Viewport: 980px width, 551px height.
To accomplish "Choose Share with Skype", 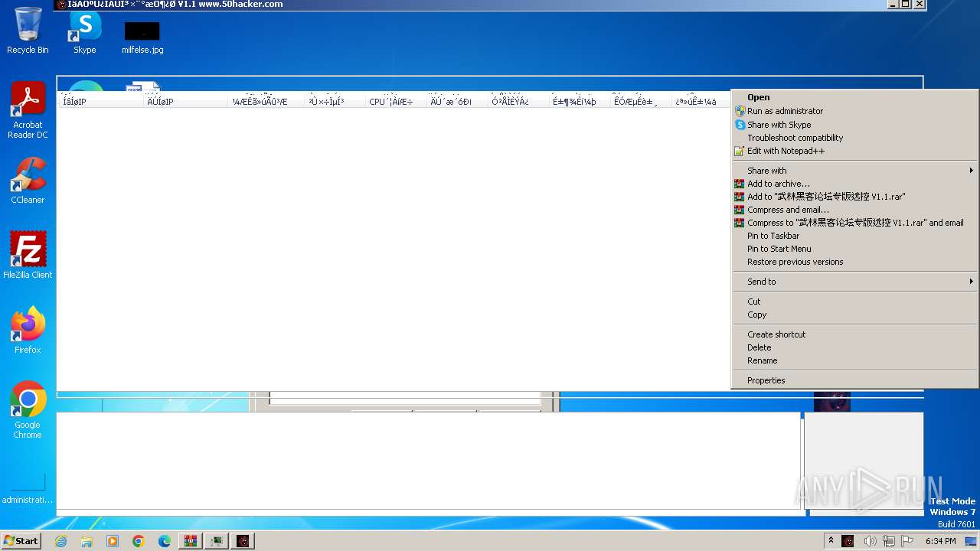I will 854,125.
